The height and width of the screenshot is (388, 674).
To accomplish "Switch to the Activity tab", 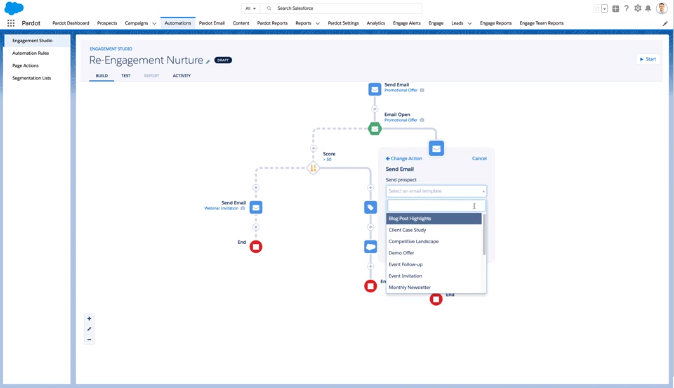I will pyautogui.click(x=181, y=76).
